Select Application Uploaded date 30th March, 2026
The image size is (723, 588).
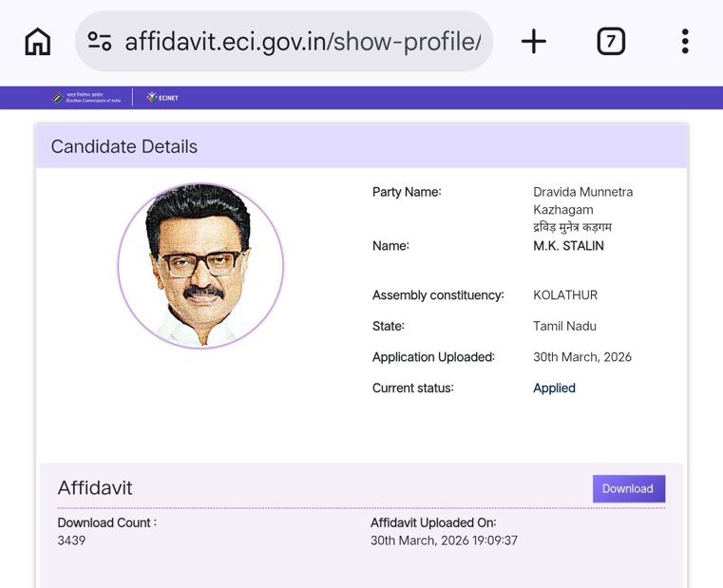pos(581,357)
